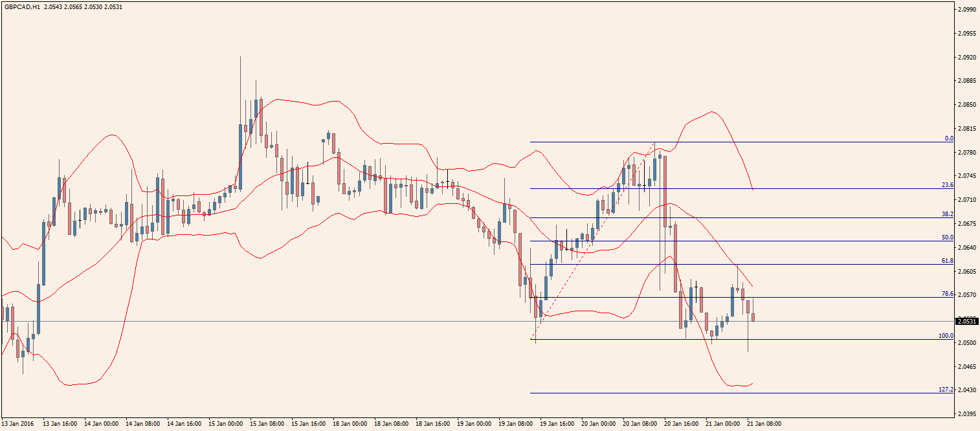This screenshot has width=980, height=431.
Task: Select the 20 Jan 08:00 time label
Action: (640, 424)
